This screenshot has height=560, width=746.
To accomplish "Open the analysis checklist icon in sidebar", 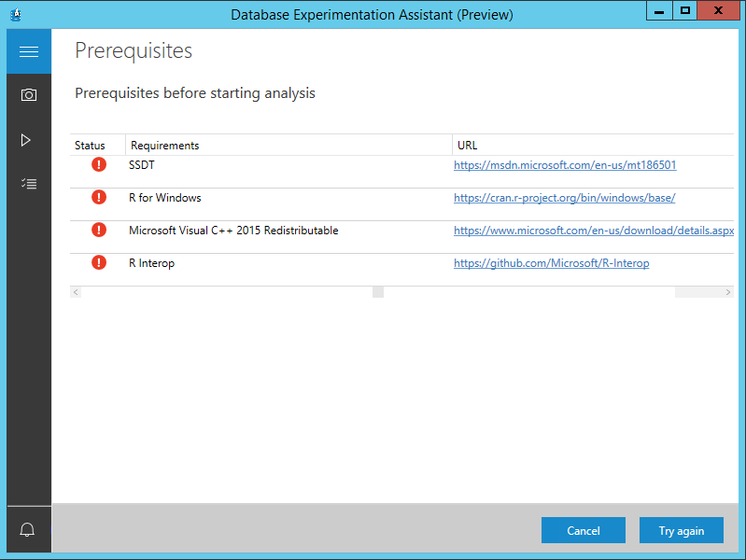I will (x=28, y=184).
